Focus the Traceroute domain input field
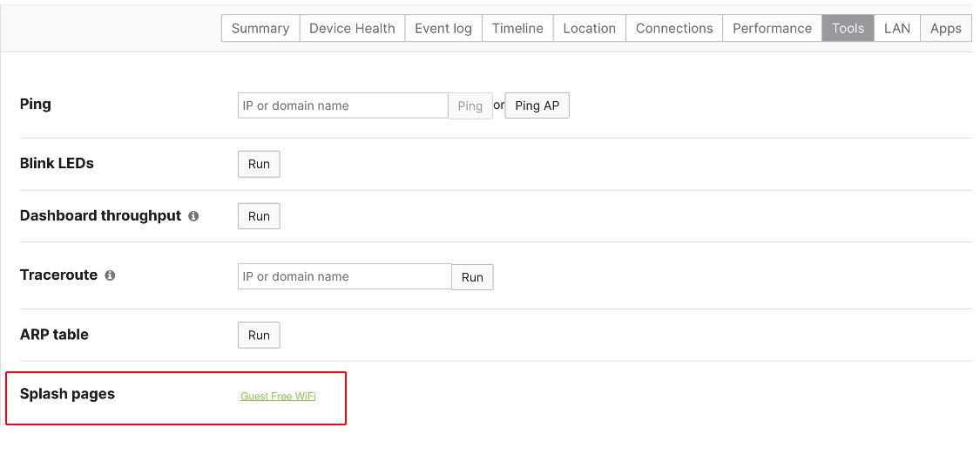Viewport: 980px width, 455px height. [344, 276]
